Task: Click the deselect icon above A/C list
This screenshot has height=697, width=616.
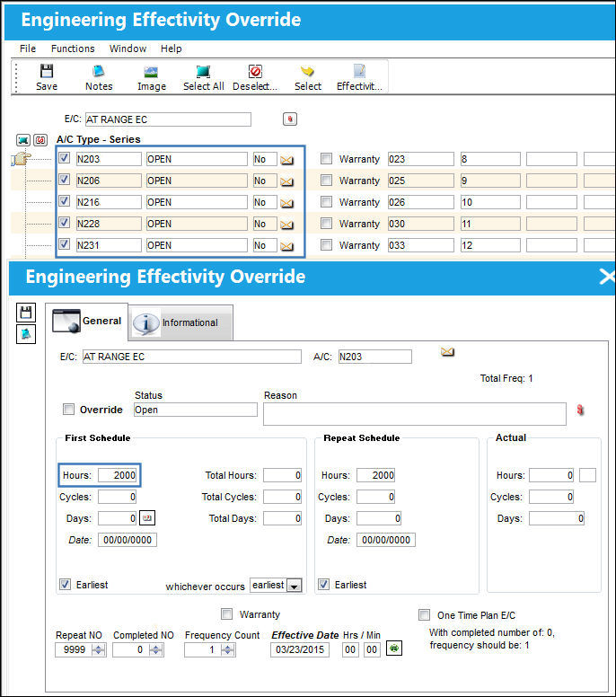Action: [40, 140]
